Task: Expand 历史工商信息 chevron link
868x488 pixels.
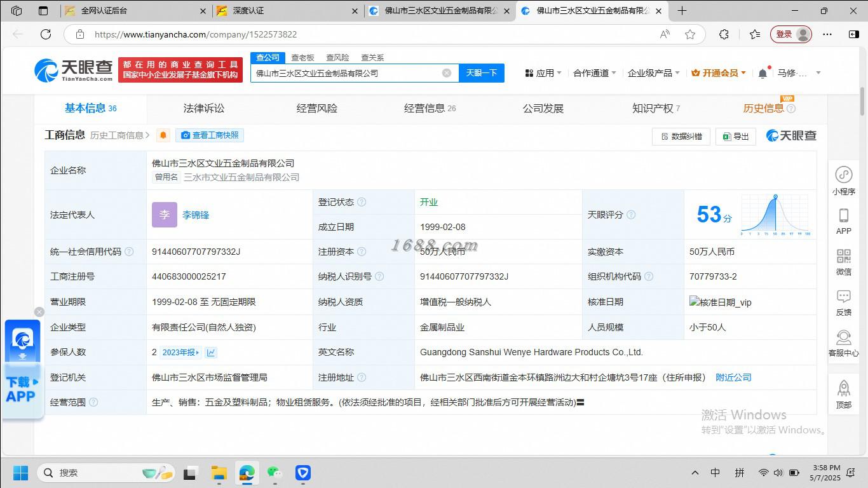Action: click(x=120, y=135)
